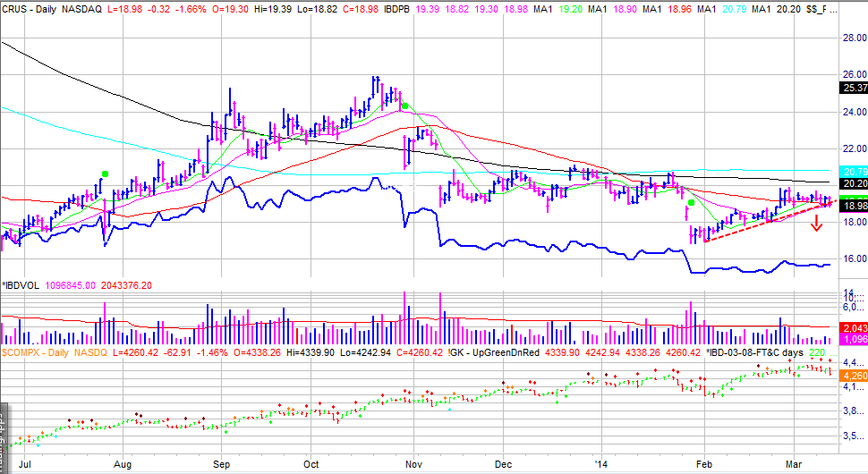Click the magenta 18.90 moving average value
868x474 pixels.
click(625, 9)
